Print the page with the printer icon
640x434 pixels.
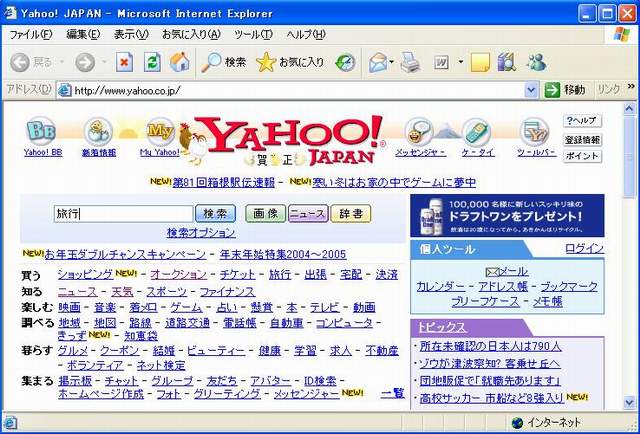410,63
